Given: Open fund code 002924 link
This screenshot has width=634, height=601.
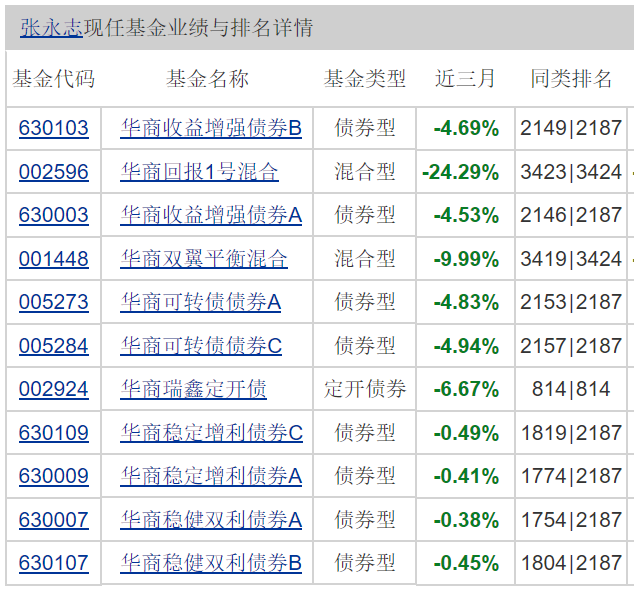Looking at the screenshot, I should pyautogui.click(x=54, y=389).
